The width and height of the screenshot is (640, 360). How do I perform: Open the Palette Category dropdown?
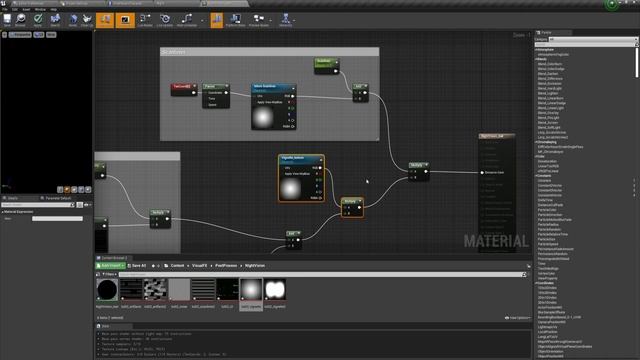coord(593,39)
